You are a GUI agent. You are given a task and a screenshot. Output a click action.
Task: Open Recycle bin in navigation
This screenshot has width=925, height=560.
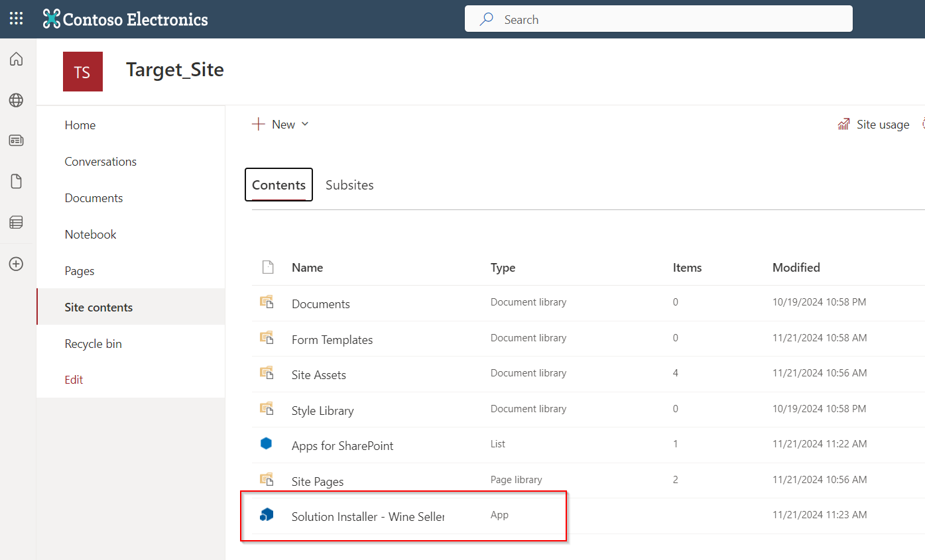pos(93,344)
